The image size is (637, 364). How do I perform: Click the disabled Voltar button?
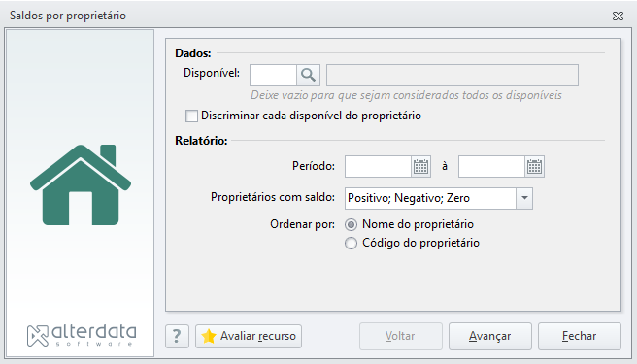tap(401, 336)
